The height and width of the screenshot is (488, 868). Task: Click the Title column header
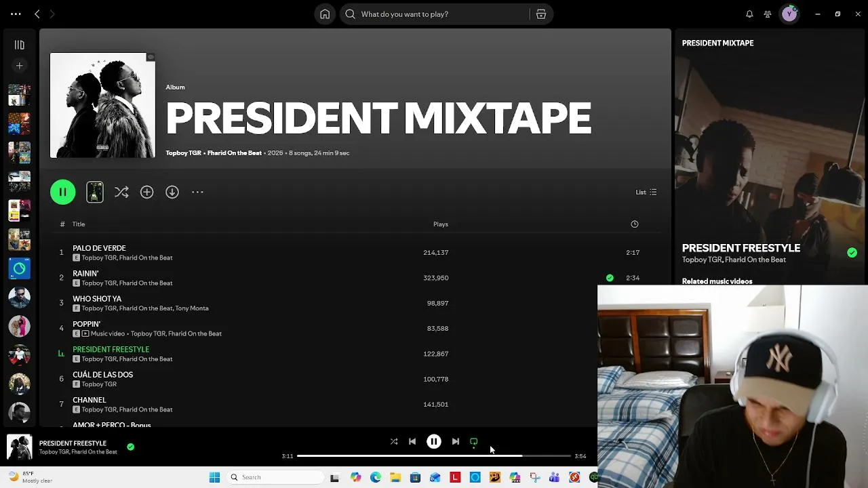79,224
